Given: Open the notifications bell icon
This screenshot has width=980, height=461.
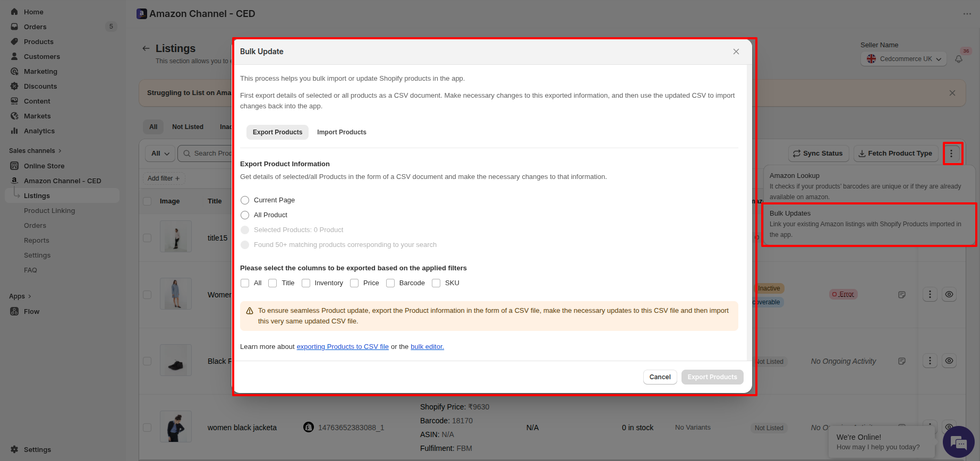Looking at the screenshot, I should (x=959, y=59).
